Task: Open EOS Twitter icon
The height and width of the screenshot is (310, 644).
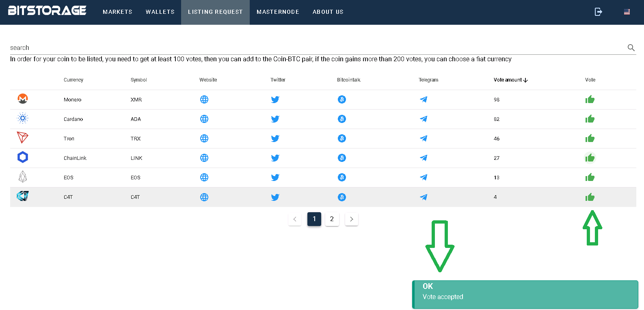Action: click(275, 177)
